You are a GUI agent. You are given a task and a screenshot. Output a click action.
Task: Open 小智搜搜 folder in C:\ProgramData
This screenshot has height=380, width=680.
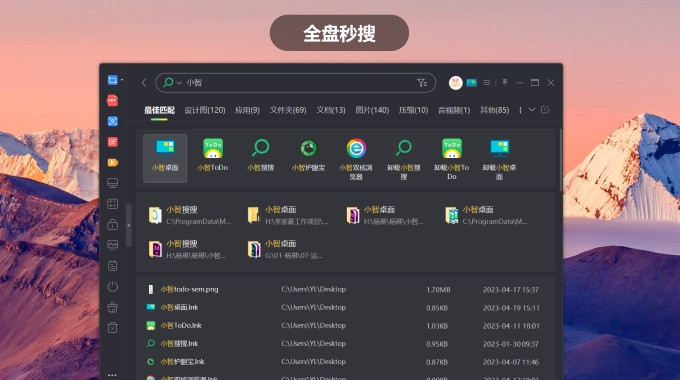(190, 215)
